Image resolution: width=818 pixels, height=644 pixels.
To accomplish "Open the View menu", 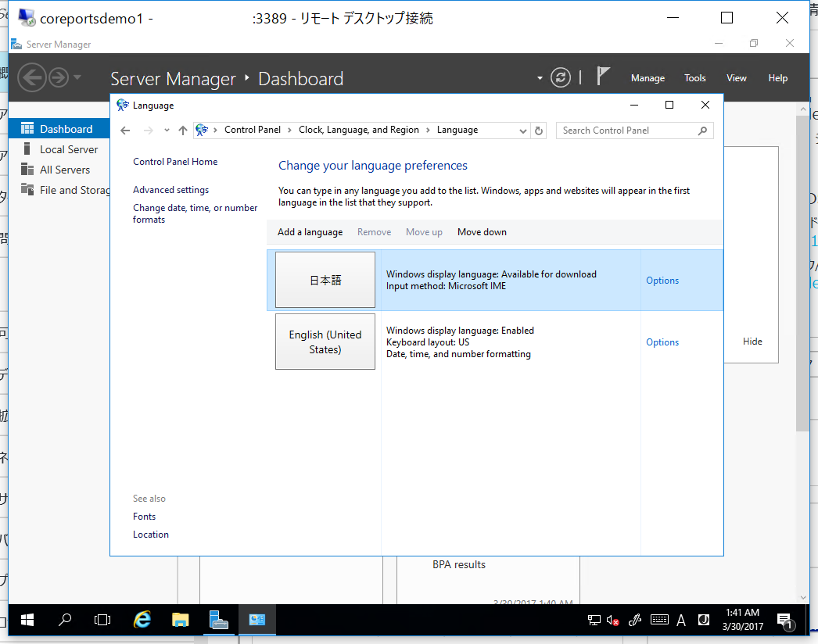I will (x=736, y=78).
